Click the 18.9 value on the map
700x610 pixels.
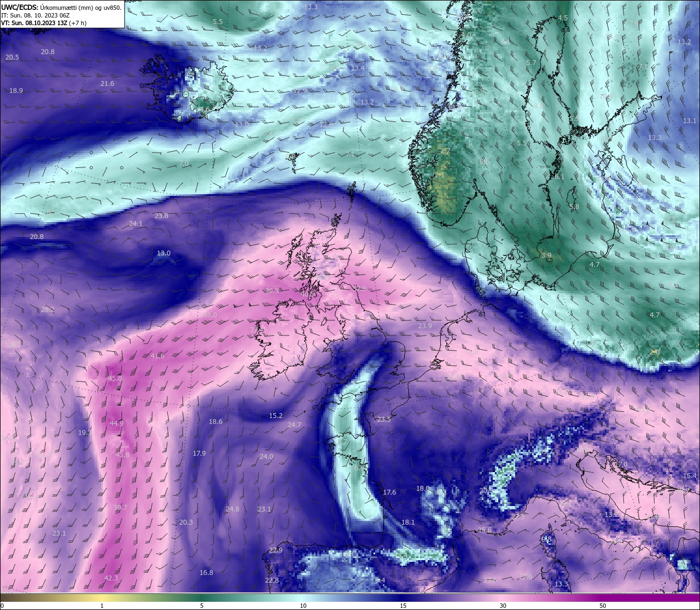[x=16, y=91]
